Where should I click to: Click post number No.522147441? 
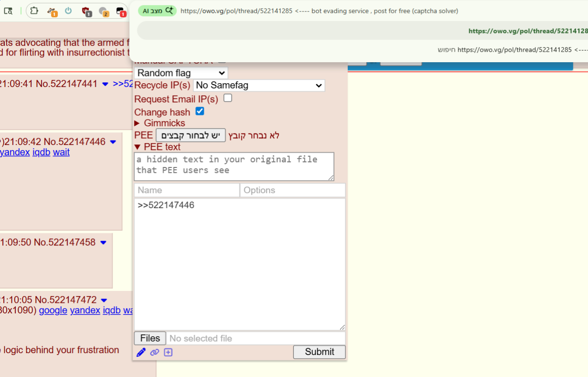point(67,84)
